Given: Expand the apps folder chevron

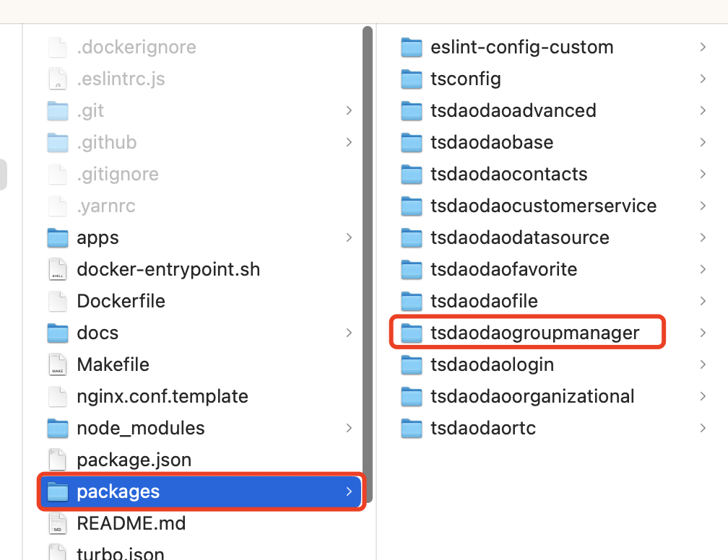Looking at the screenshot, I should [x=349, y=238].
